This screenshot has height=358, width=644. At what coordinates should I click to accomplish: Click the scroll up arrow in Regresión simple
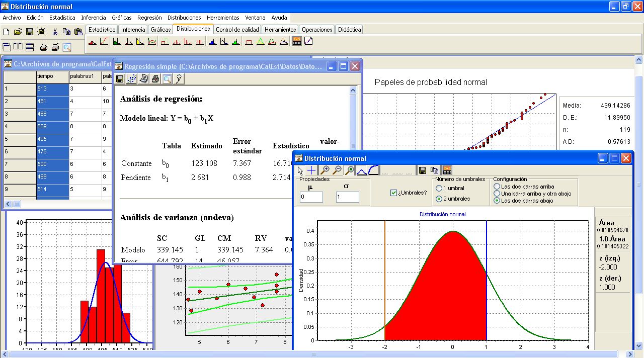[x=353, y=90]
